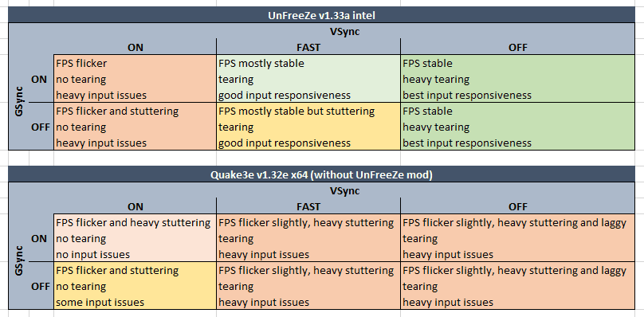The height and width of the screenshot is (317, 644).
Task: Click the 'FPS mostly stable' light green cell
Action: (308, 79)
